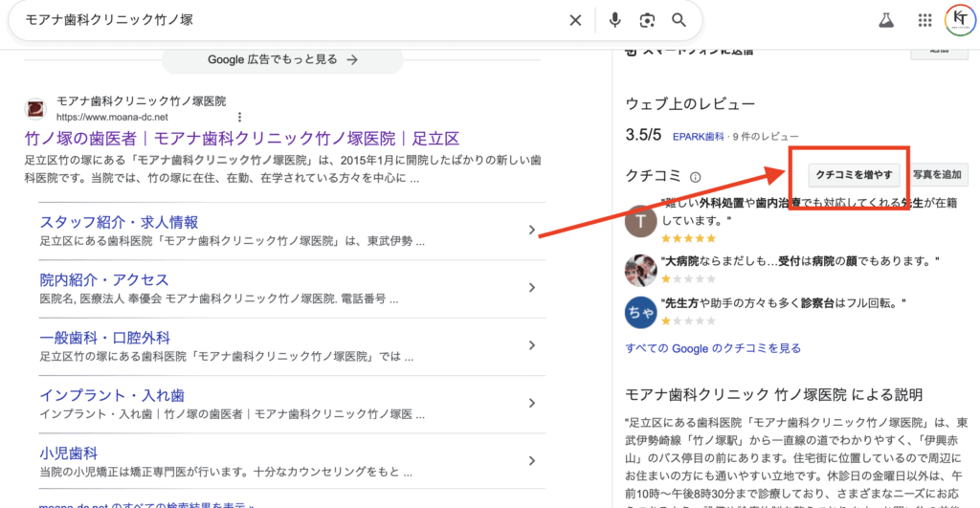Open Search Labs flask icon
980x508 pixels.
point(887,20)
